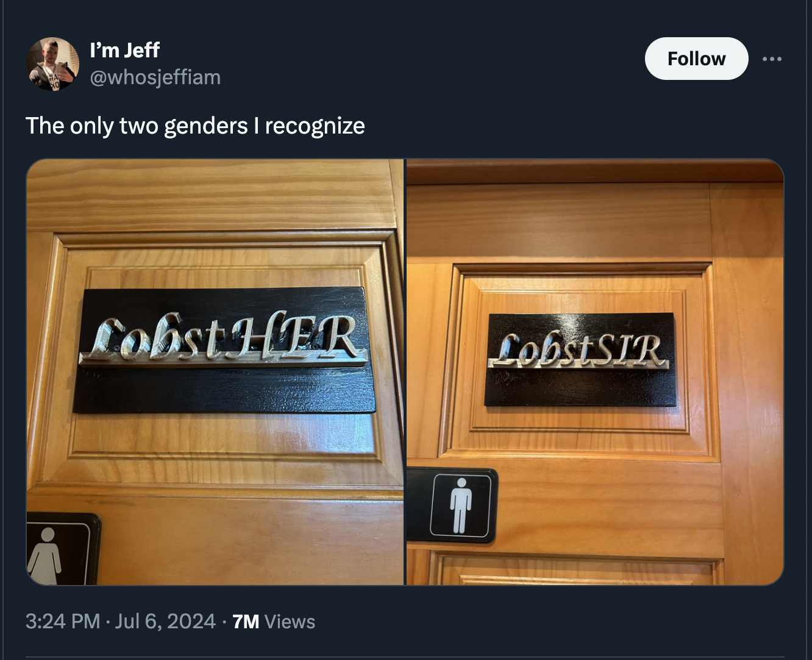The image size is (812, 660).
Task: Click the men's restroom pictogram in right photo
Action: click(461, 506)
